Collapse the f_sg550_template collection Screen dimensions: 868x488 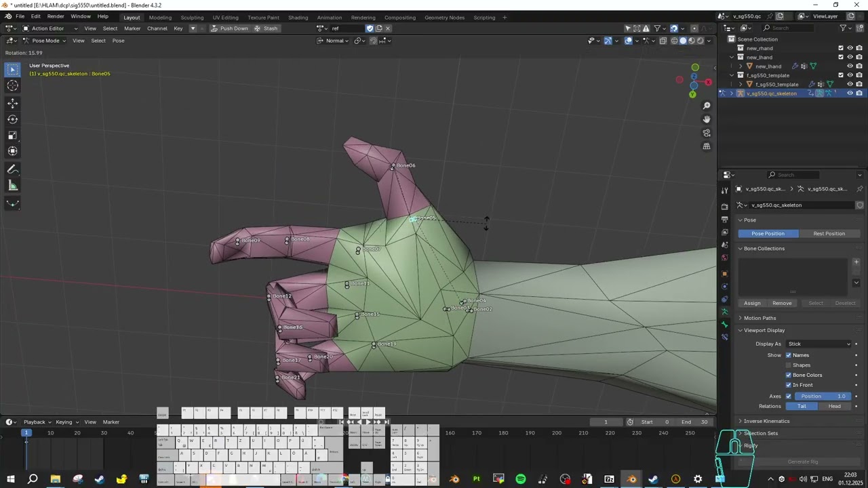tap(732, 75)
